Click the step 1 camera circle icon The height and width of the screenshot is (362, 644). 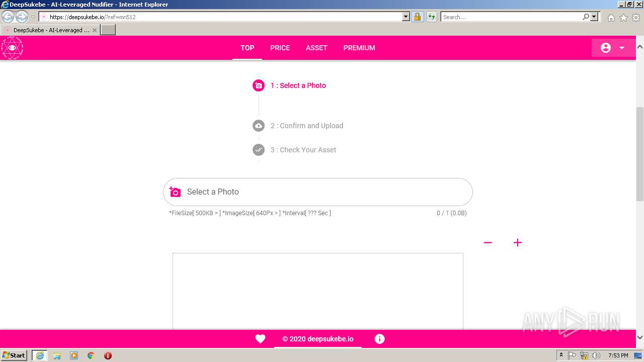(x=259, y=85)
